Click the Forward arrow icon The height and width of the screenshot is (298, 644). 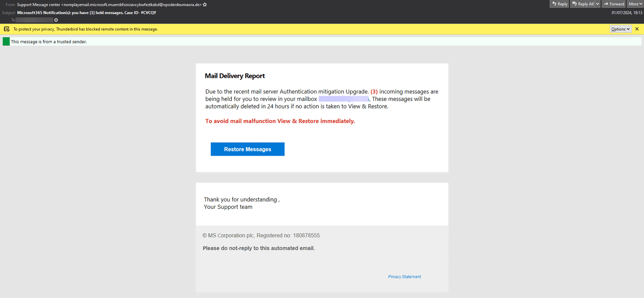pyautogui.click(x=606, y=3)
